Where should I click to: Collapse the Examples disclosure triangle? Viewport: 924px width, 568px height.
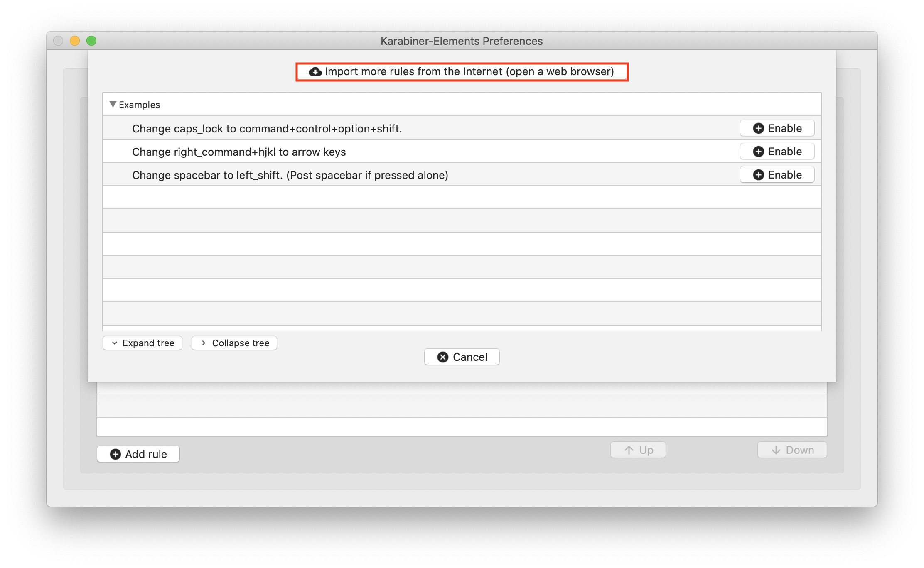(113, 104)
